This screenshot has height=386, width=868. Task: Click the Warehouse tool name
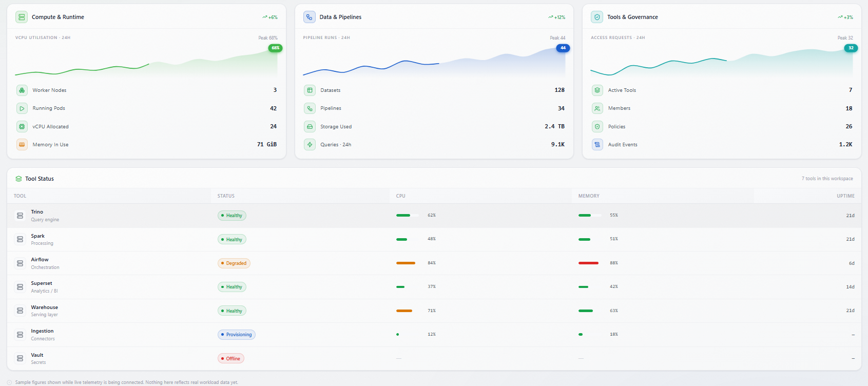[44, 307]
